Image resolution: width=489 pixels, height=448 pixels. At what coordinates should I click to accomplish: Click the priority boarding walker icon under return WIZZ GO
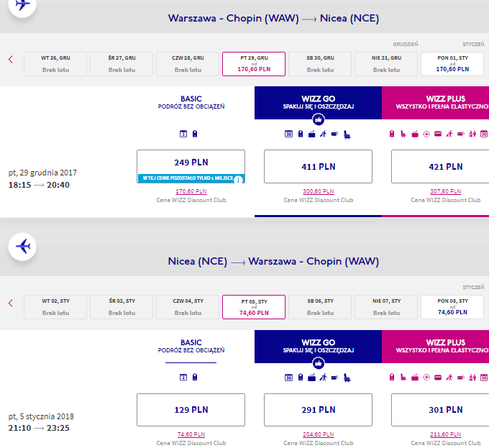pyautogui.click(x=324, y=378)
